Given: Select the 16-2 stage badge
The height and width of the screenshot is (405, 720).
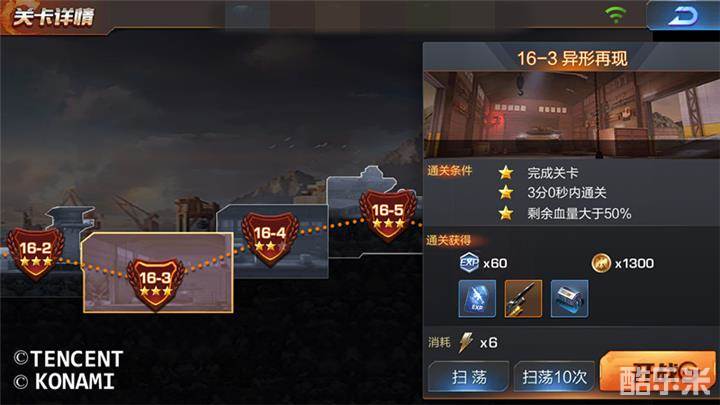Looking at the screenshot, I should click(35, 253).
